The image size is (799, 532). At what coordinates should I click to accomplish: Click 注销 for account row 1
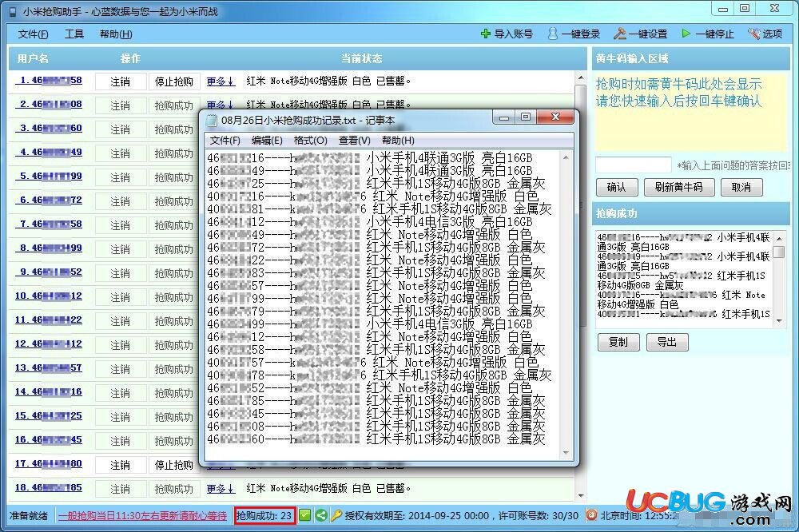pos(121,81)
